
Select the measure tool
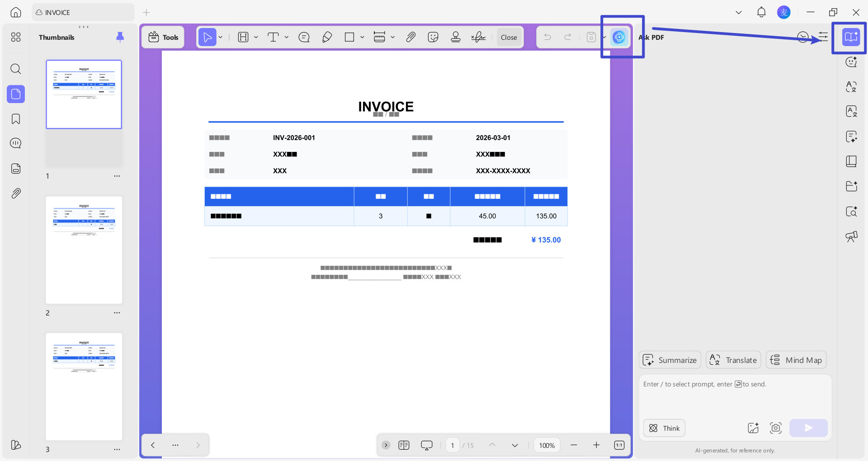pos(380,37)
